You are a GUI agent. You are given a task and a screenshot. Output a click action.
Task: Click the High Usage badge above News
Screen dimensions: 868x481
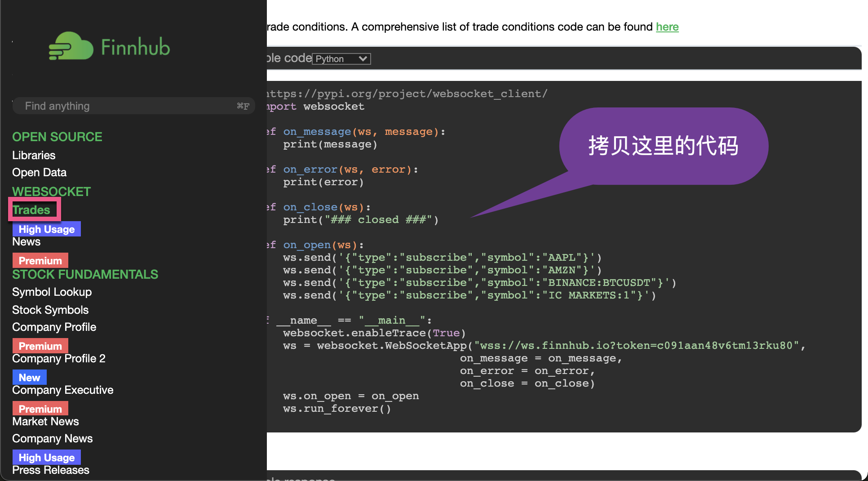(x=46, y=229)
